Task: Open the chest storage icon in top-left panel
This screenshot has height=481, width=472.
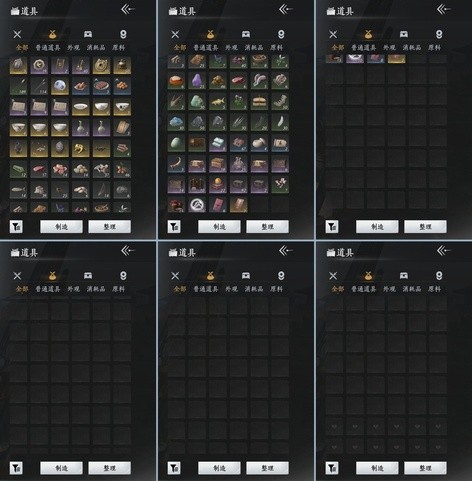Action: (x=88, y=34)
